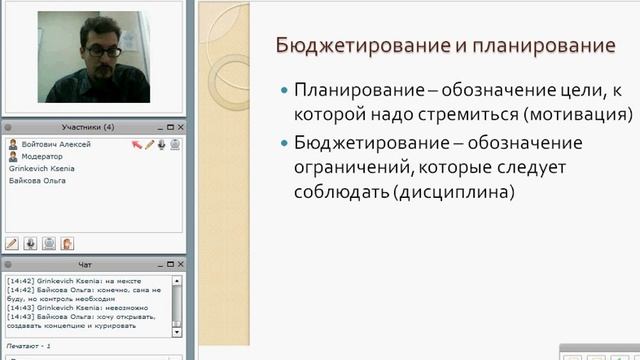This screenshot has height=360, width=640.
Task: Select participant Grinkevich Ksenia
Action: tap(42, 169)
